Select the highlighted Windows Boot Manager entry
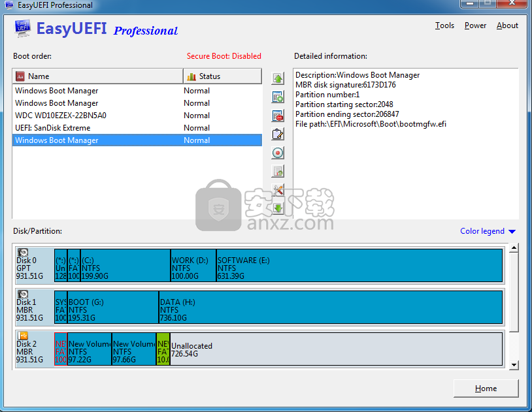532x412 pixels. coord(137,140)
